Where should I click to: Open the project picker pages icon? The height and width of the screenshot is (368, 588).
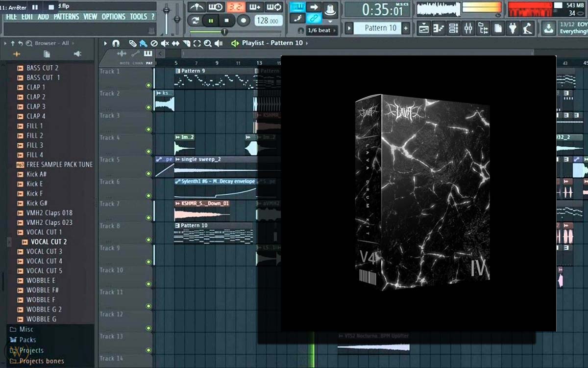tap(498, 28)
